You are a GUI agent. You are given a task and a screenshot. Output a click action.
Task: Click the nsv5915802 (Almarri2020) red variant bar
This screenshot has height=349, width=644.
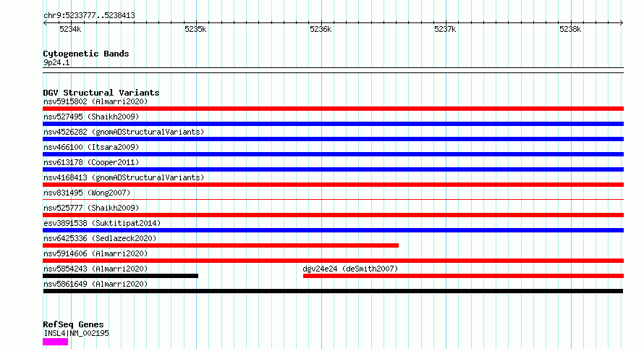(333, 109)
